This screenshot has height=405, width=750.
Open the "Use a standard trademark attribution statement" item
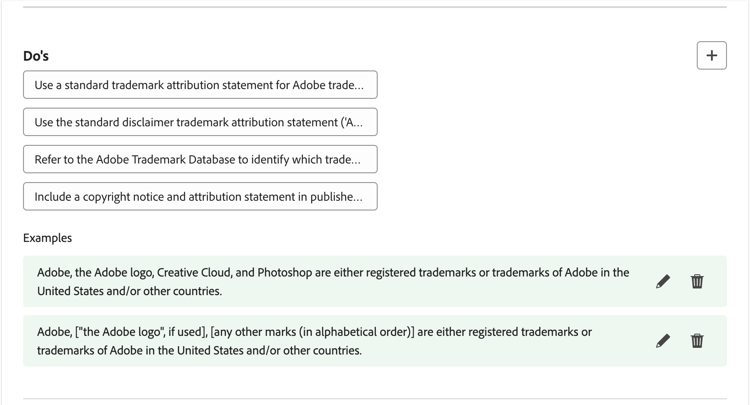200,85
